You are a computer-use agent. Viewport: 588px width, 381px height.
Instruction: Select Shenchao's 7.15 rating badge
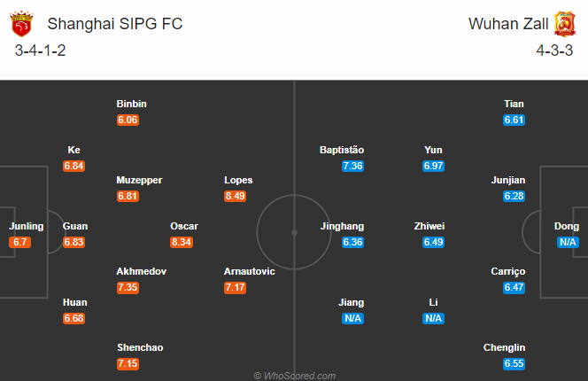coord(128,364)
